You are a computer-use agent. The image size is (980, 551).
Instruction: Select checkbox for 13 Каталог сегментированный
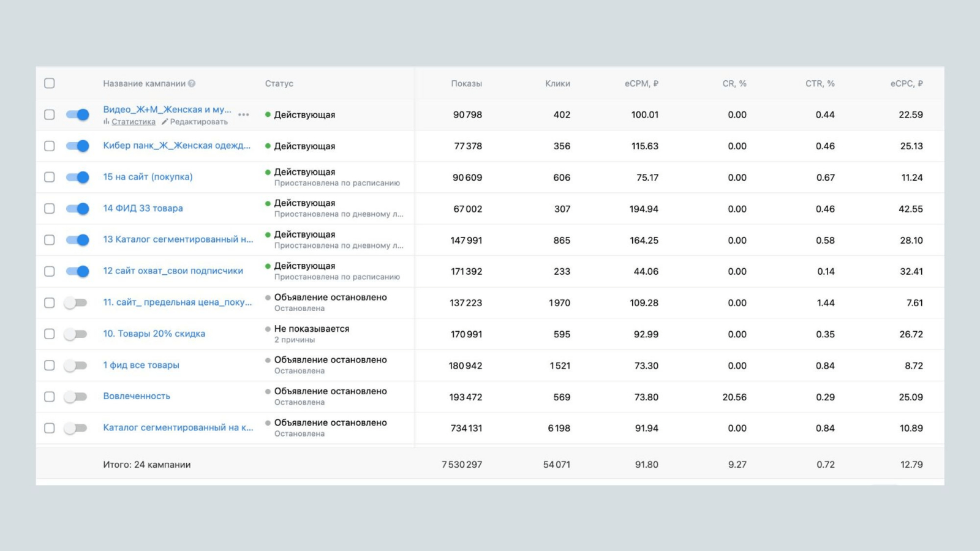pos(50,240)
